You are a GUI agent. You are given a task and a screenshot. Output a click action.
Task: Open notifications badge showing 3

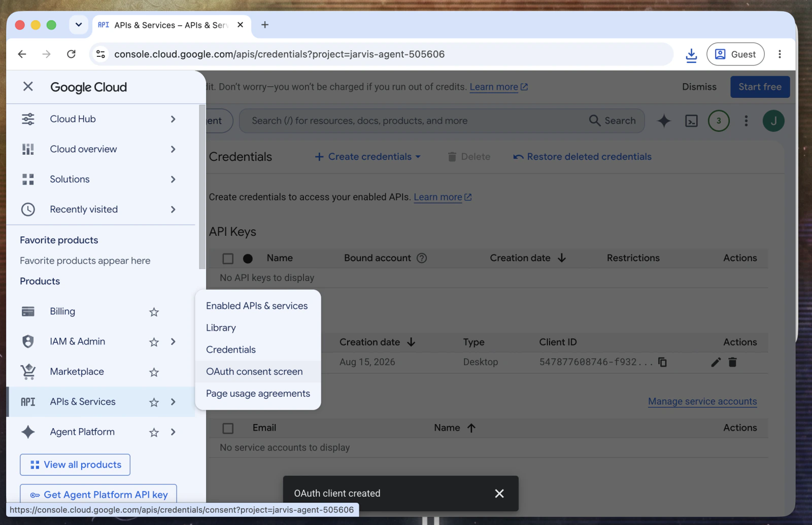tap(719, 121)
